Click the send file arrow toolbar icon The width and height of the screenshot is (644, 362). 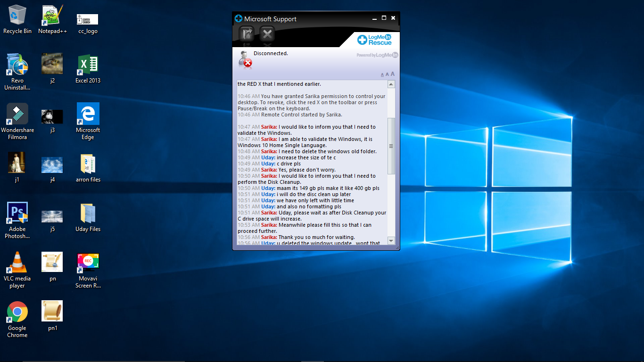click(247, 34)
